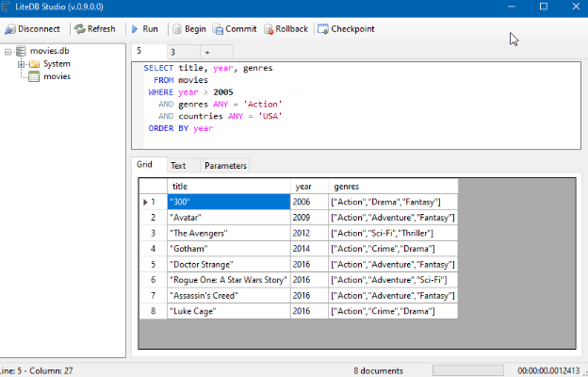Collapse the movies.db tree node
This screenshot has width=588, height=377.
(8, 51)
